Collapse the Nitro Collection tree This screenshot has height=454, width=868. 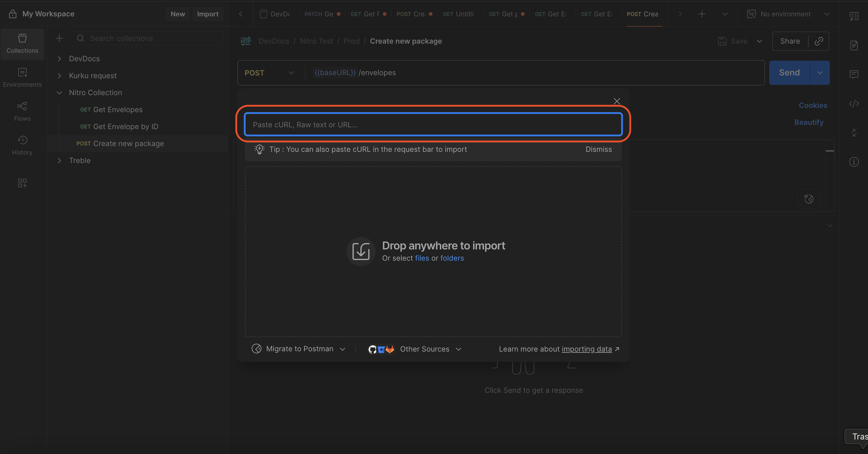[x=60, y=93]
